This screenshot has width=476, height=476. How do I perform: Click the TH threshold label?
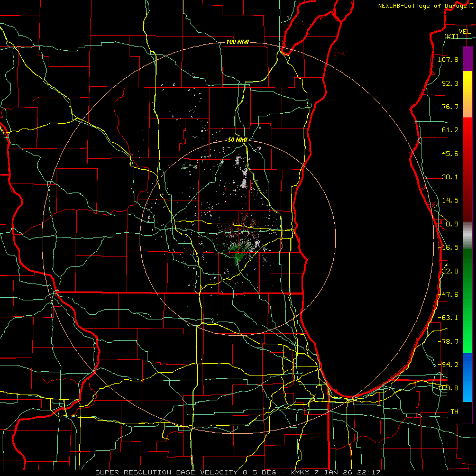(454, 412)
